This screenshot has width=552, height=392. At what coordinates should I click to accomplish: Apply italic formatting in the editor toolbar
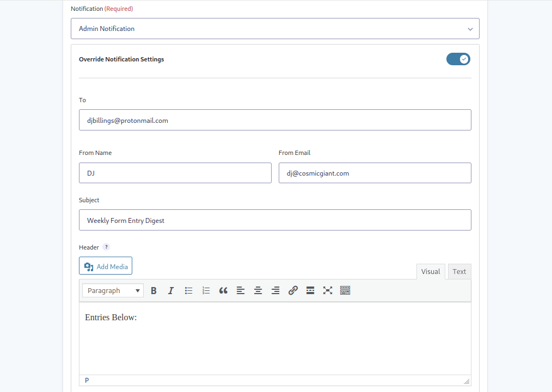click(171, 290)
